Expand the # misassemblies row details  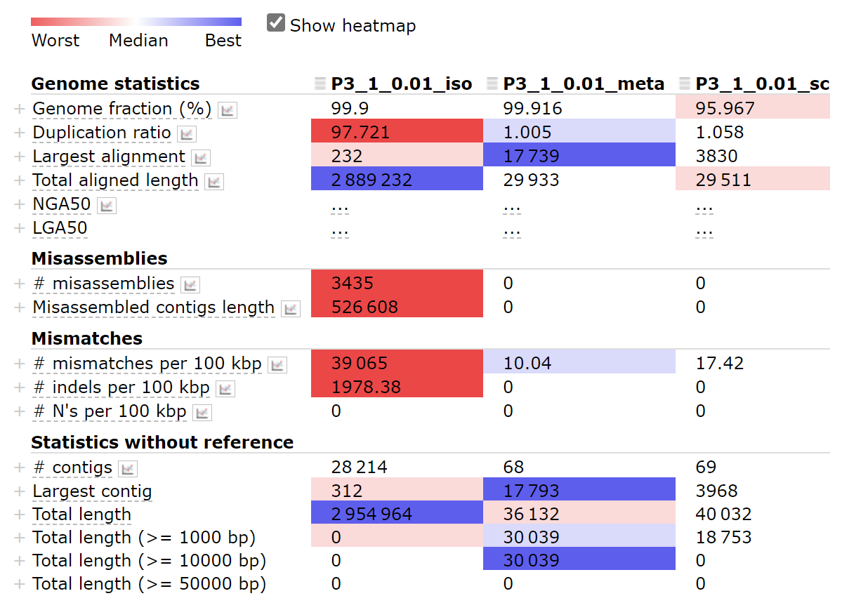click(x=20, y=284)
